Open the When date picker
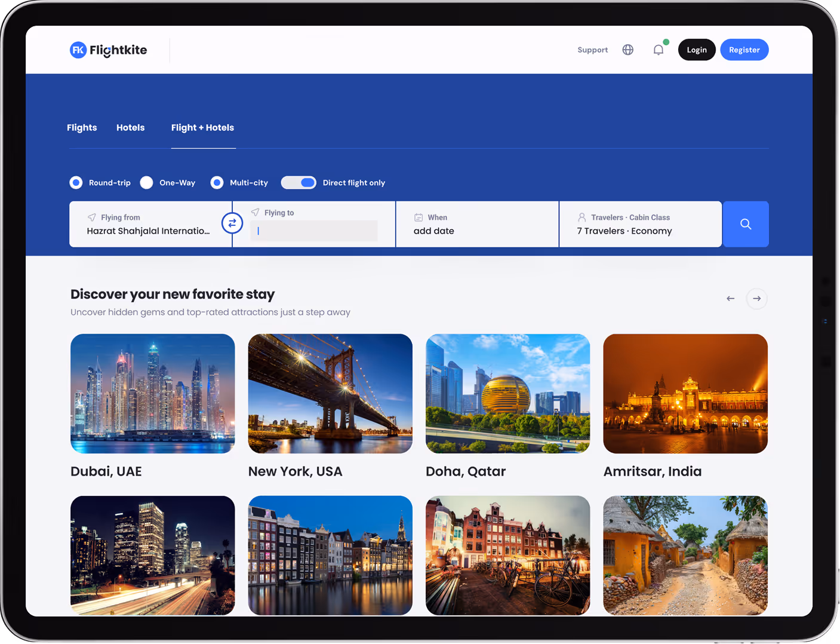 tap(478, 224)
